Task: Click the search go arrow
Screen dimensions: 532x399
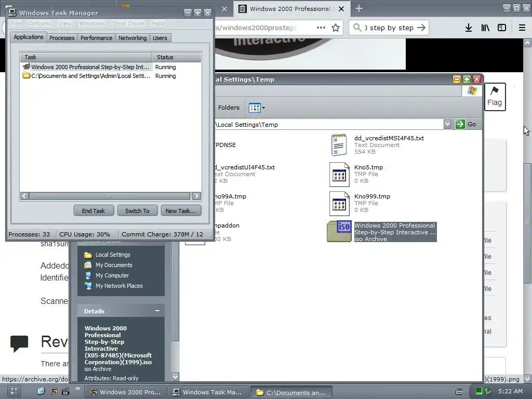Action: click(421, 28)
